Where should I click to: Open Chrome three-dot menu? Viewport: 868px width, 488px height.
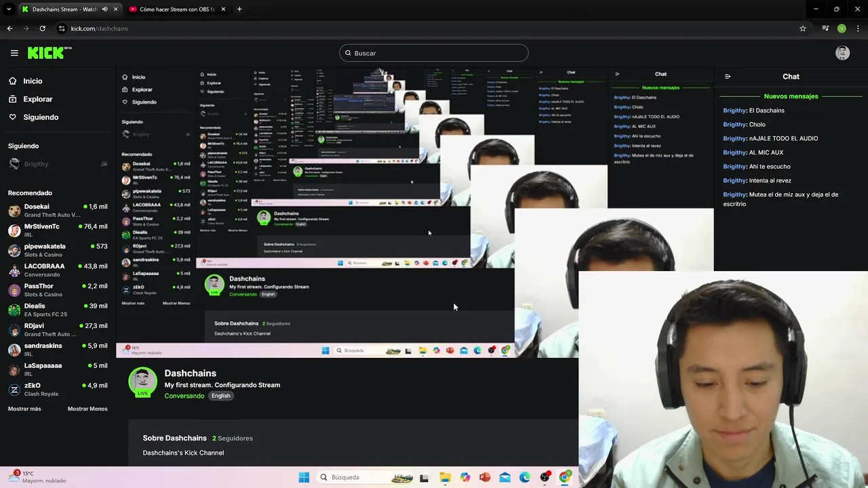(x=858, y=28)
